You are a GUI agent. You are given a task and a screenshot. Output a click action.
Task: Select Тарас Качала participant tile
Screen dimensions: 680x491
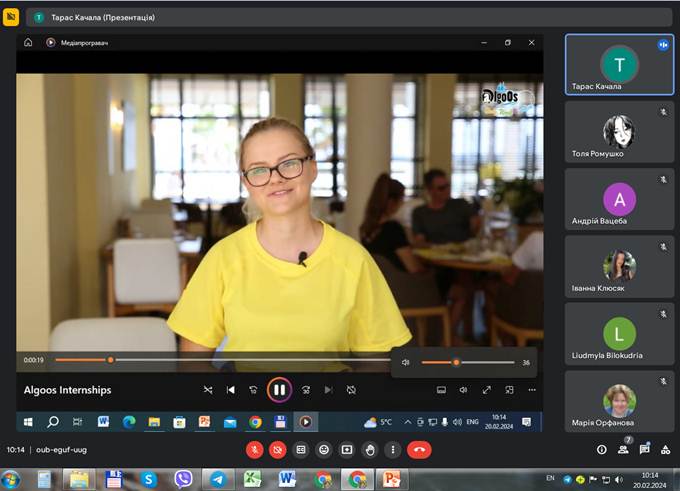(x=619, y=65)
